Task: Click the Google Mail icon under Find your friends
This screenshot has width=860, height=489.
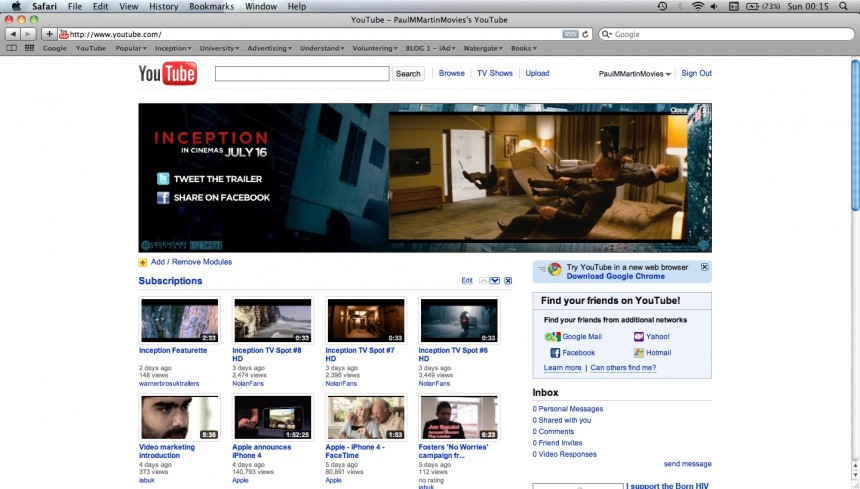Action: point(554,337)
